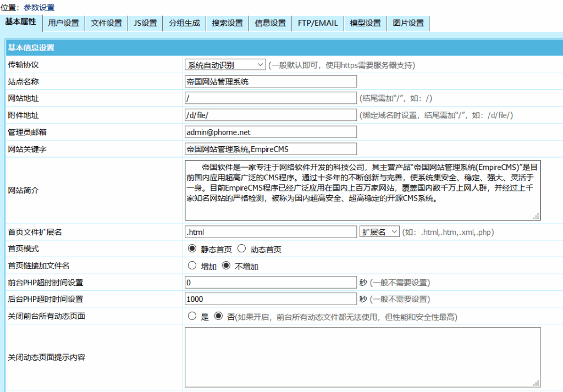563x392 pixels.
Task: Focus the 网站关键字 input box
Action: point(271,149)
